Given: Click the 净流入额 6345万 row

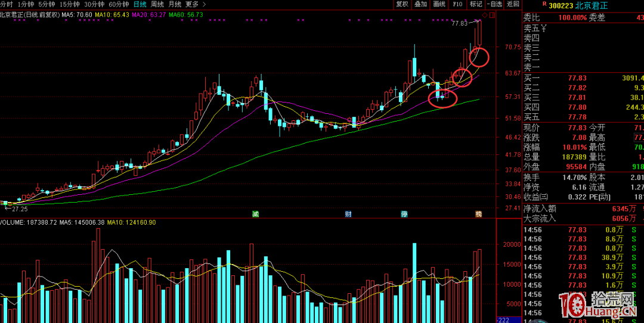Looking at the screenshot, I should click(x=584, y=209).
